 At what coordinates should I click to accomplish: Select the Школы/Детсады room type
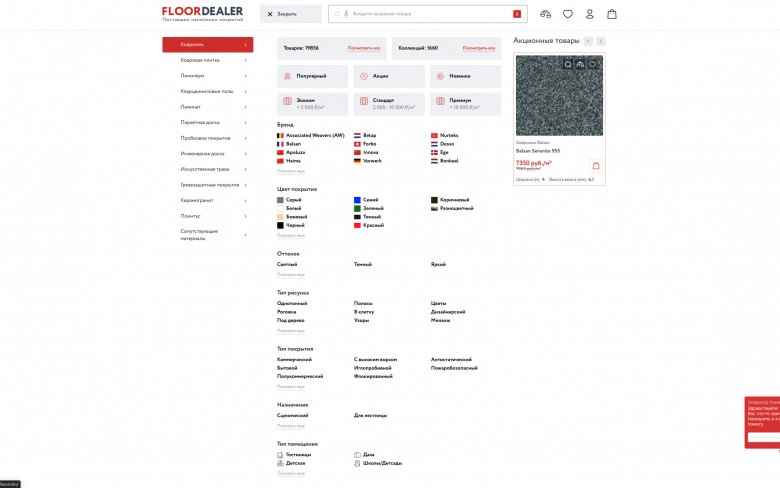[378, 463]
